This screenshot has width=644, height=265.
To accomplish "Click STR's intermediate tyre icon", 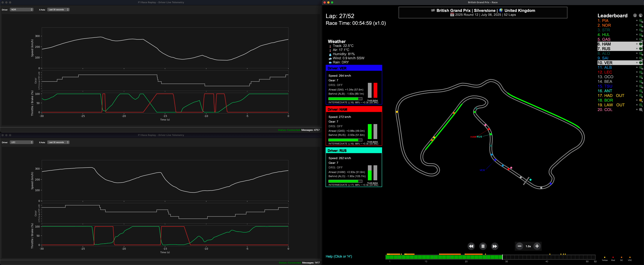I will click(640, 30).
